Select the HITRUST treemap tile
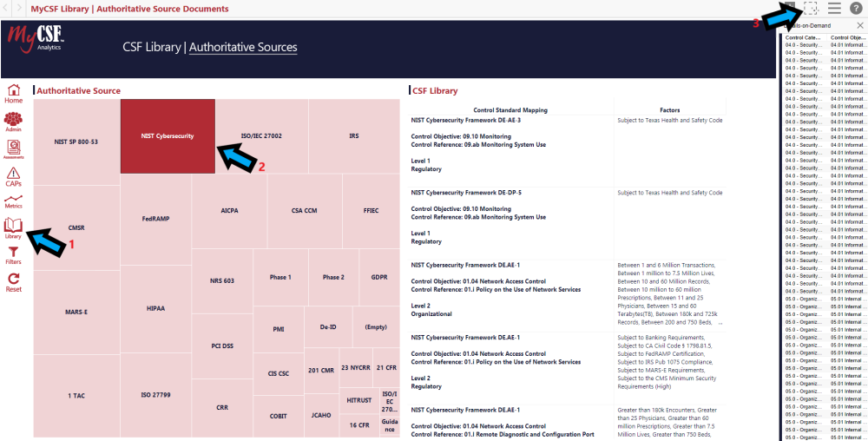 (x=359, y=400)
